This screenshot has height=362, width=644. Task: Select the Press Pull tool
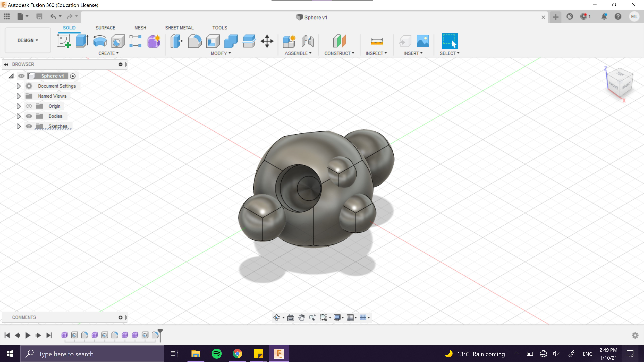[x=176, y=41]
